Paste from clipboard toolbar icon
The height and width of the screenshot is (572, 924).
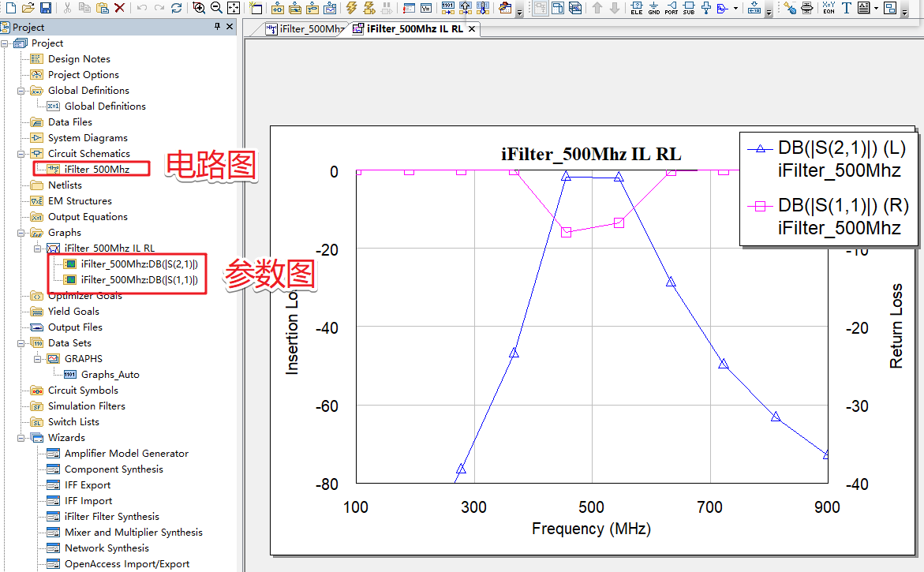coord(103,8)
